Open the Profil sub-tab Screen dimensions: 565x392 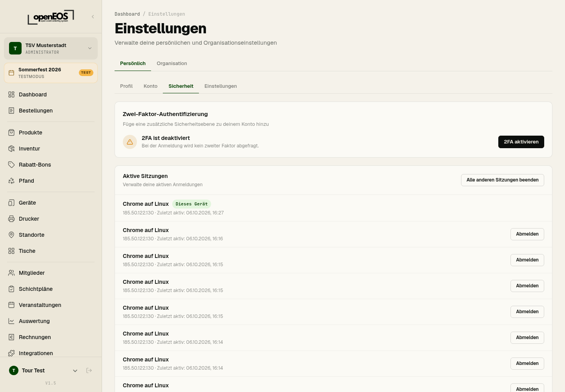(x=126, y=86)
